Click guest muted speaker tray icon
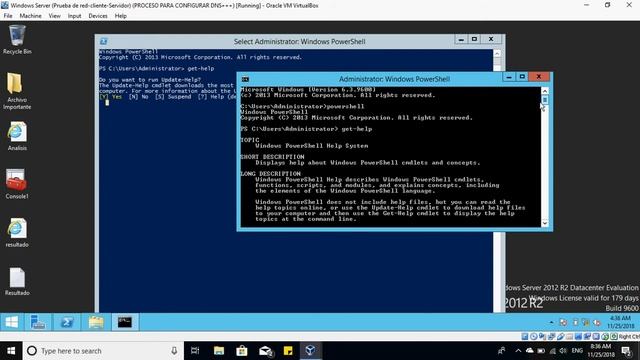Screen dimensions: 640x360 (x=597, y=322)
